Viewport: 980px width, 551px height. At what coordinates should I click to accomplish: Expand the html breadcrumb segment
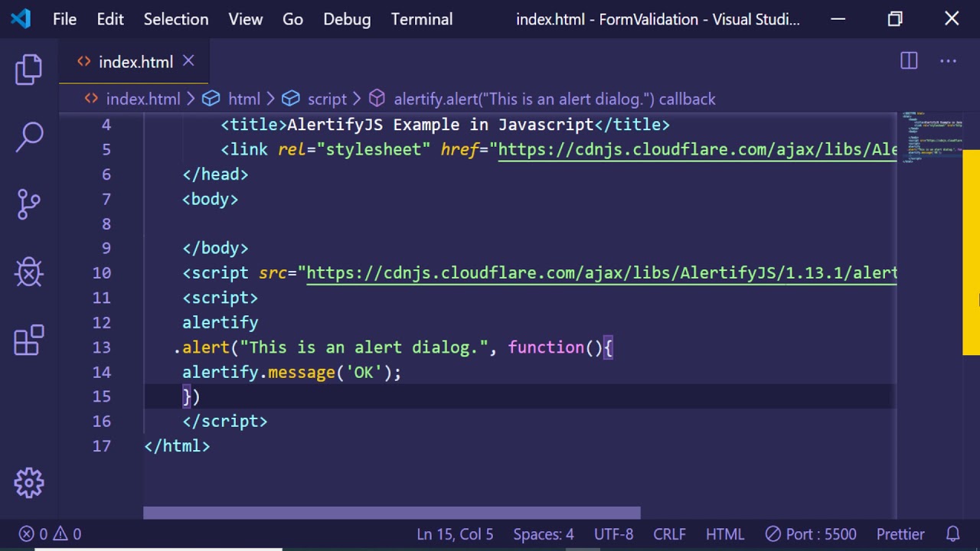coord(243,99)
